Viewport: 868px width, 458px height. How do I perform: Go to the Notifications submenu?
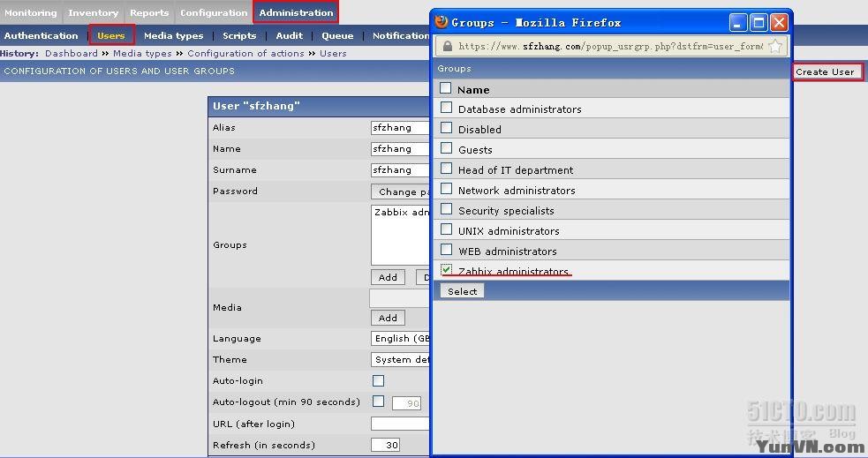401,35
